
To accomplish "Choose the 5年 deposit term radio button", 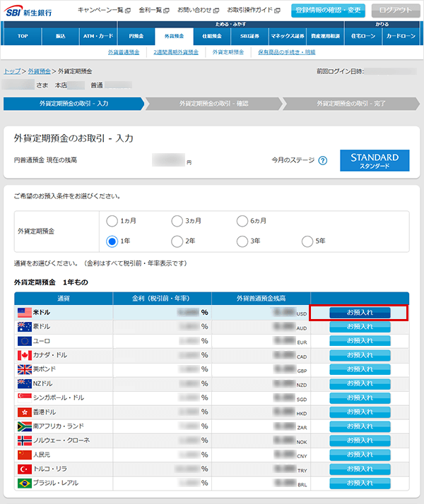I will (x=307, y=241).
